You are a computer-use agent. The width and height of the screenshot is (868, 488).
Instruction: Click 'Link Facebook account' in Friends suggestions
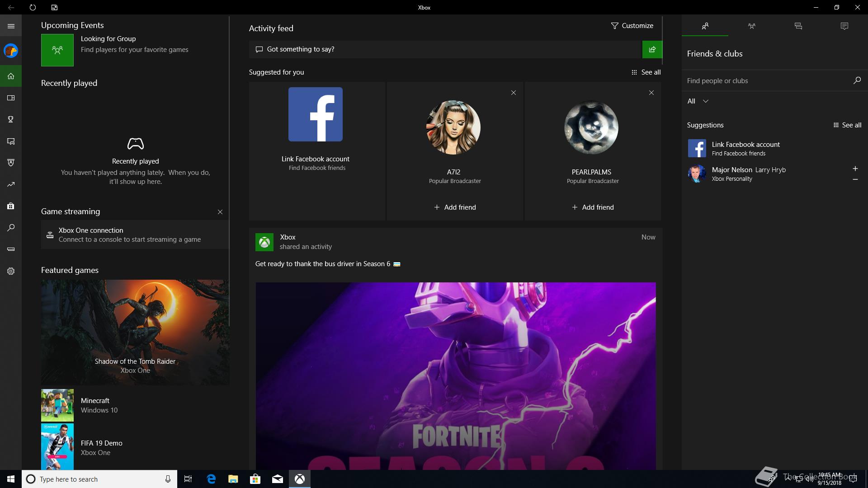pos(746,145)
